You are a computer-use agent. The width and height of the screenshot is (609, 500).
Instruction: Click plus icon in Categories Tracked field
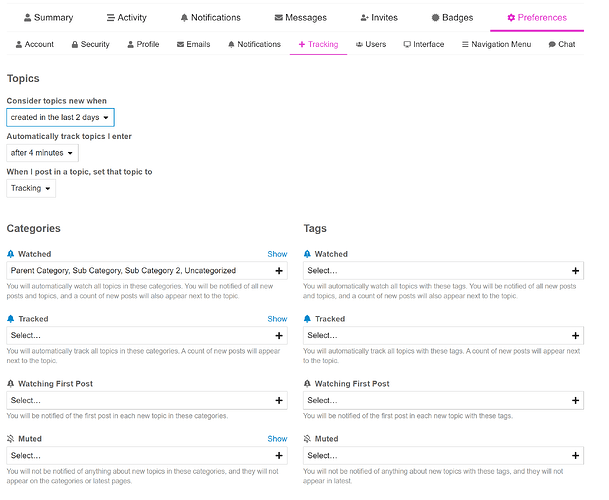279,336
